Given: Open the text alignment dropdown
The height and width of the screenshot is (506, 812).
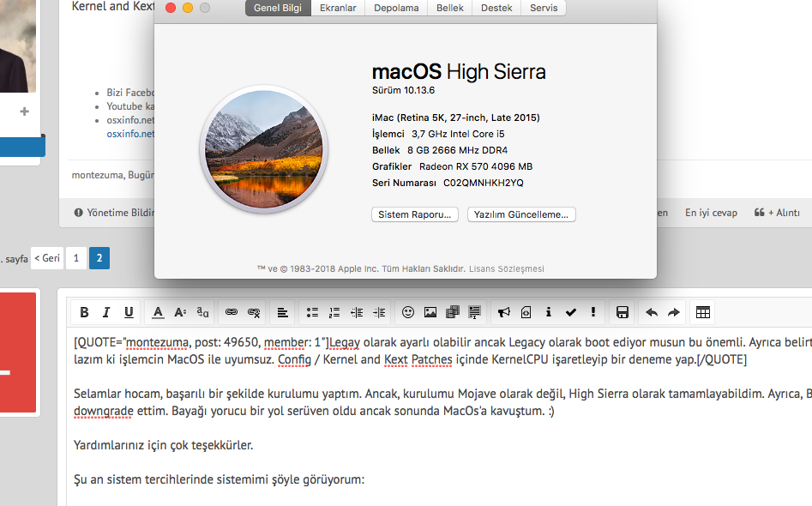Looking at the screenshot, I should [x=282, y=312].
